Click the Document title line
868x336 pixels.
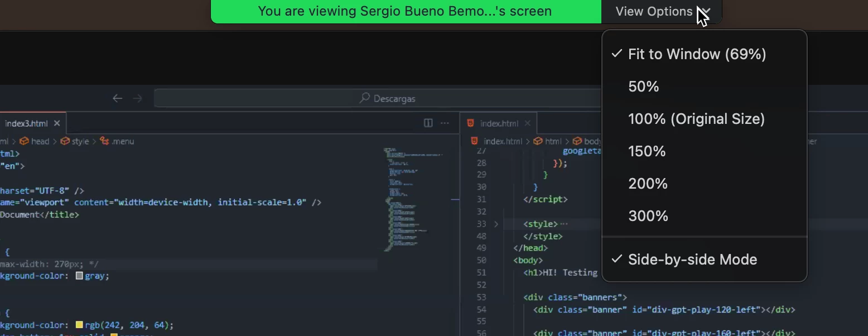(40, 214)
